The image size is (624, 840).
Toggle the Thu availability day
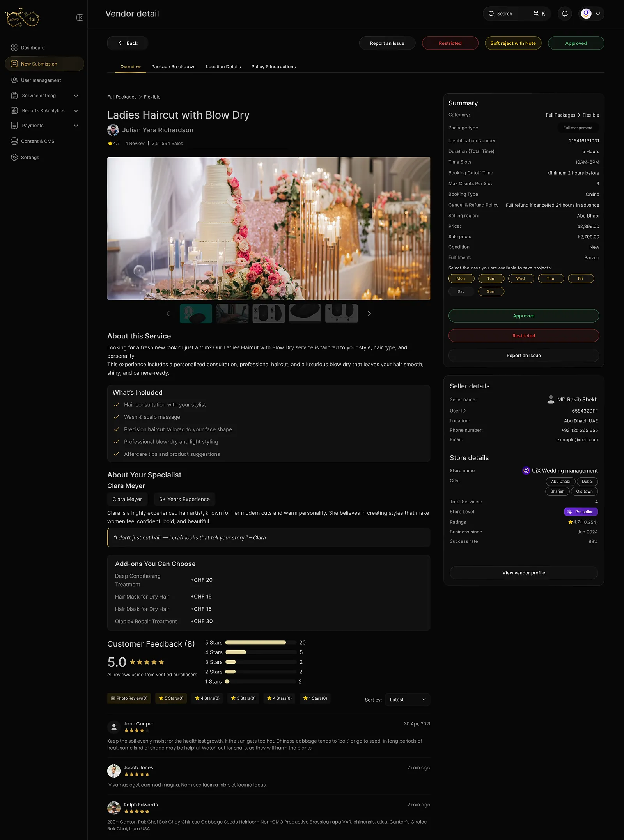[551, 278]
